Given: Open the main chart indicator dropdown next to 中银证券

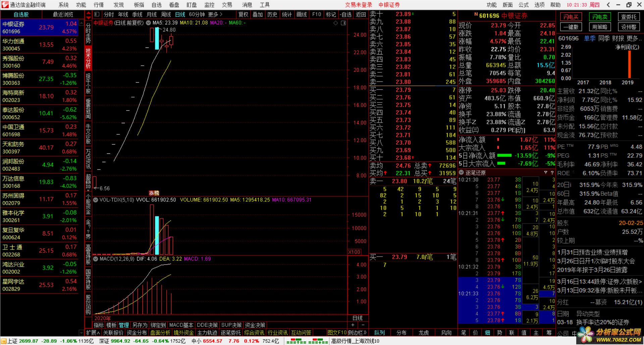Looking at the screenshot, I should (x=148, y=23).
